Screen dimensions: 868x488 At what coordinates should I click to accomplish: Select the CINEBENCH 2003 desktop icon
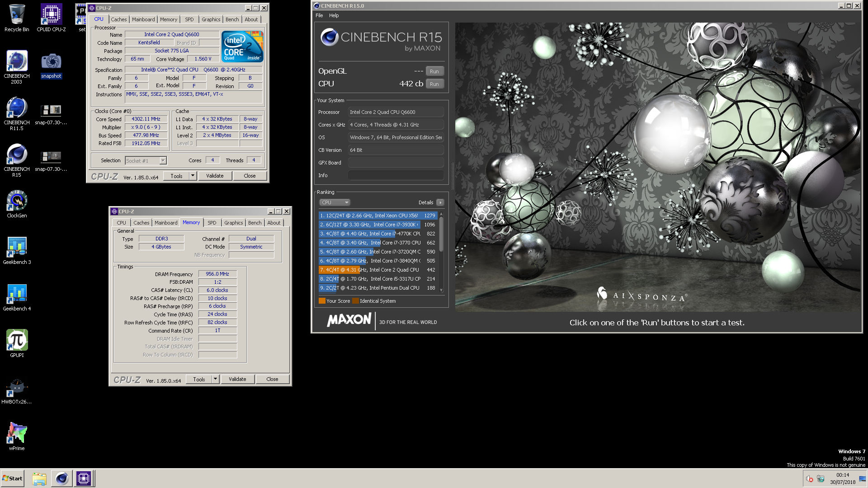point(17,67)
